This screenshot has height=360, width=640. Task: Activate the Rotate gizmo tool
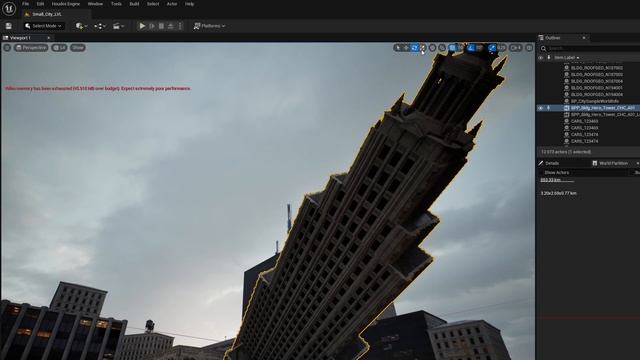(414, 48)
